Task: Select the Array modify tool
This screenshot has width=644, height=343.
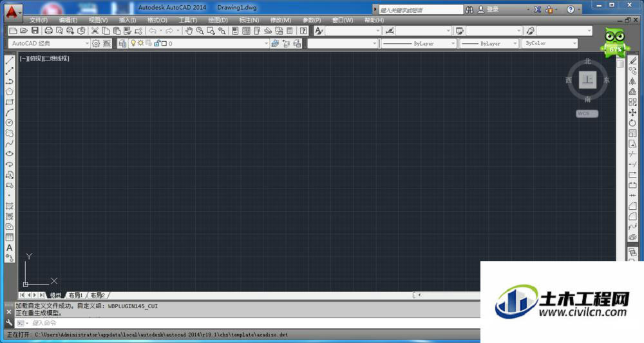Action: [632, 102]
